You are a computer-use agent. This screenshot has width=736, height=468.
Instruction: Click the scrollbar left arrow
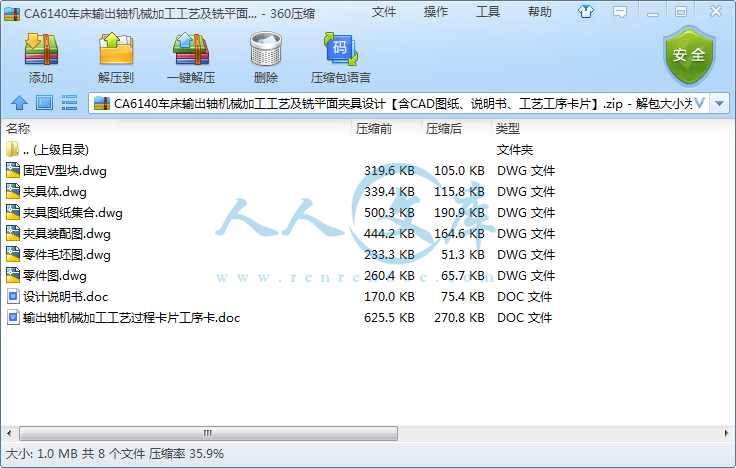[x=9, y=433]
